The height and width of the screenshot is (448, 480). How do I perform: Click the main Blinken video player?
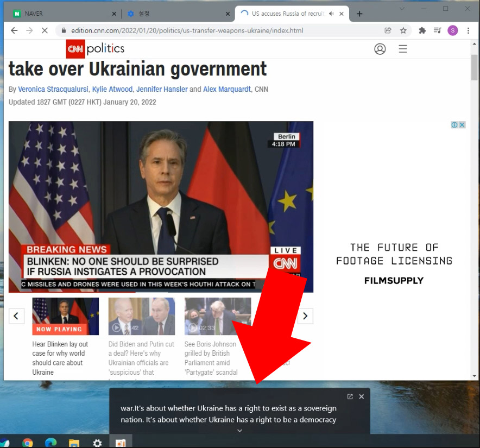(161, 207)
